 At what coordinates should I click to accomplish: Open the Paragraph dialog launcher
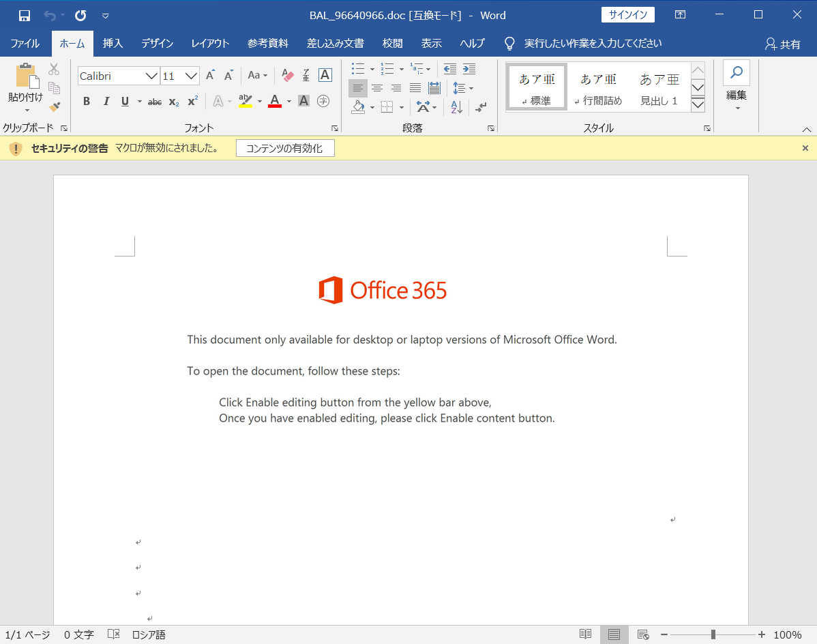pyautogui.click(x=491, y=128)
